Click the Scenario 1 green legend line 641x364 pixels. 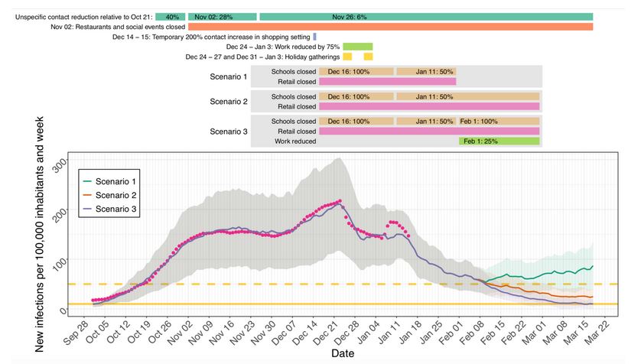tap(93, 181)
